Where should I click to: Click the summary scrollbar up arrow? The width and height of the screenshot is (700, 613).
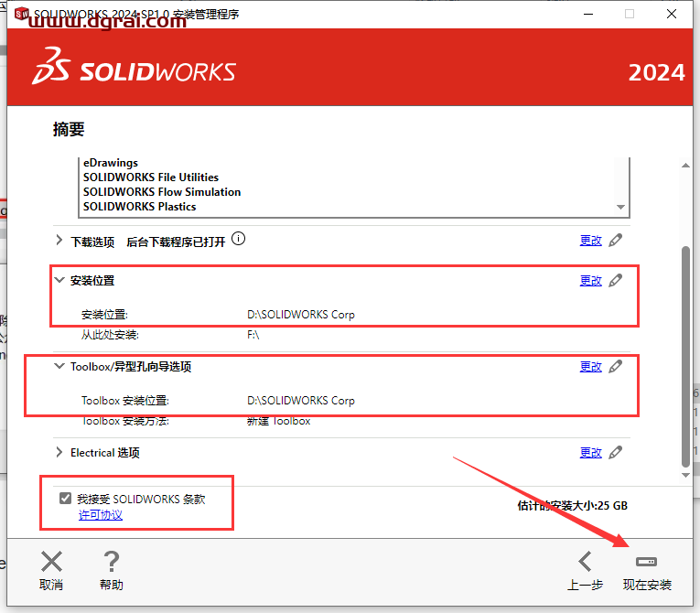685,166
